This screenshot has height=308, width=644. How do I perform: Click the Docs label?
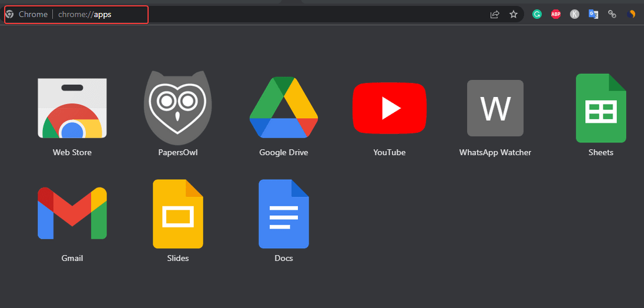(x=284, y=258)
